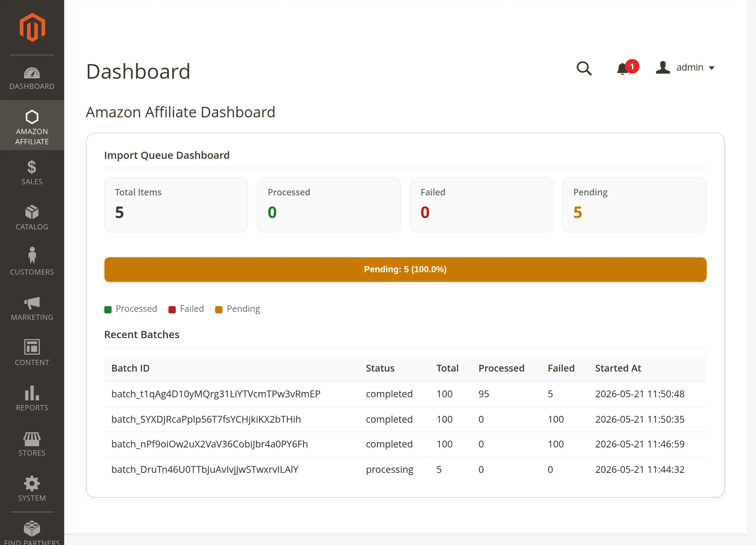Click the Failed legend label
Screen dimensions: 756x545
pyautogui.click(x=192, y=309)
